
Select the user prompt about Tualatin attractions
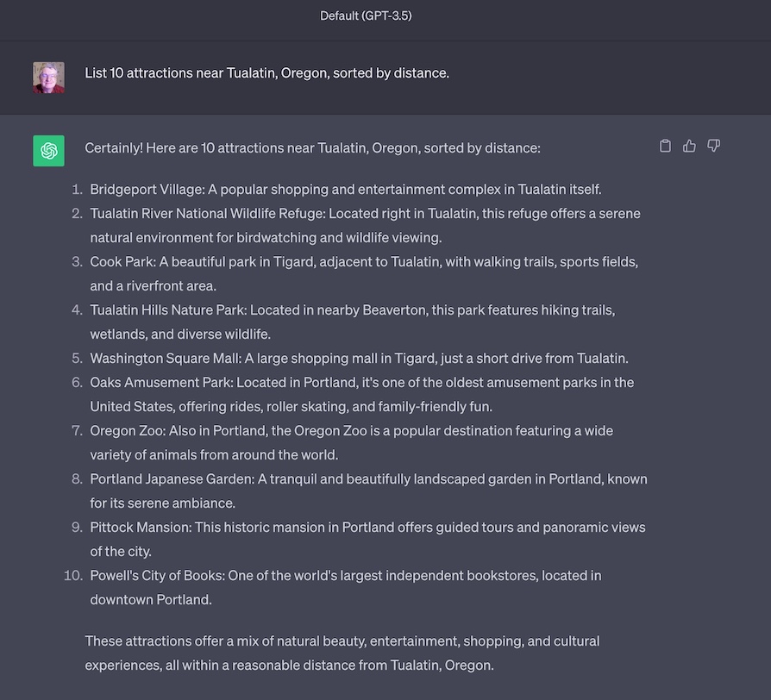pyautogui.click(x=266, y=73)
